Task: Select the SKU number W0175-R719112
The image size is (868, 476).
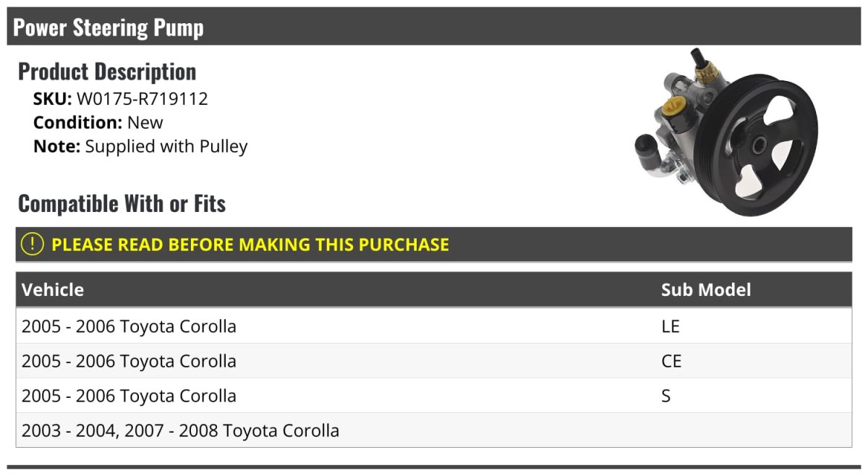Action: (x=142, y=99)
